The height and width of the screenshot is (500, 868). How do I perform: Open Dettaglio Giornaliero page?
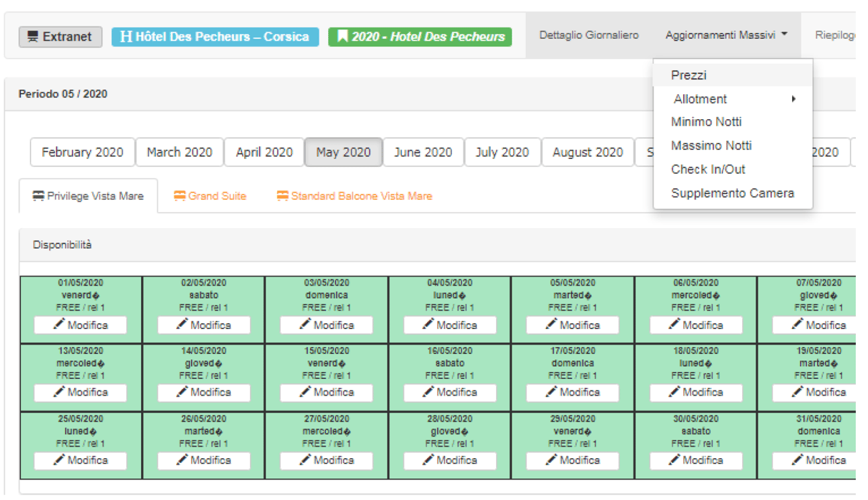[589, 35]
